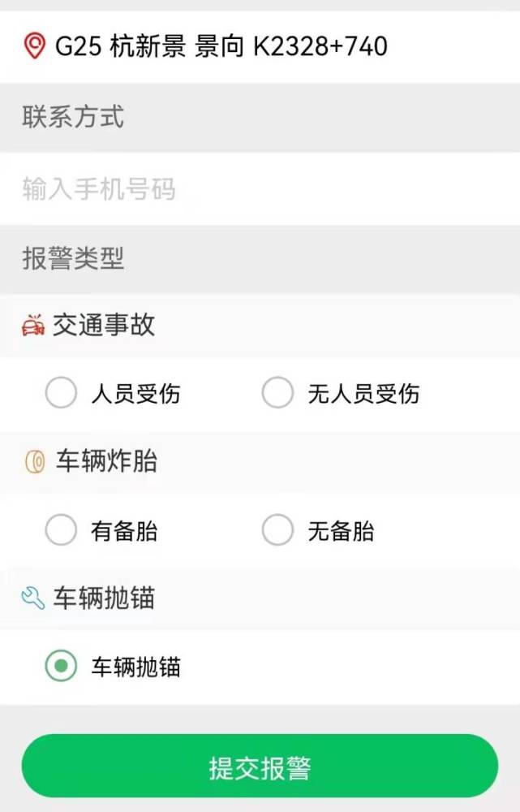This screenshot has height=812, width=520.
Task: Submit the alarm with 提交报警 button
Action: [260, 766]
